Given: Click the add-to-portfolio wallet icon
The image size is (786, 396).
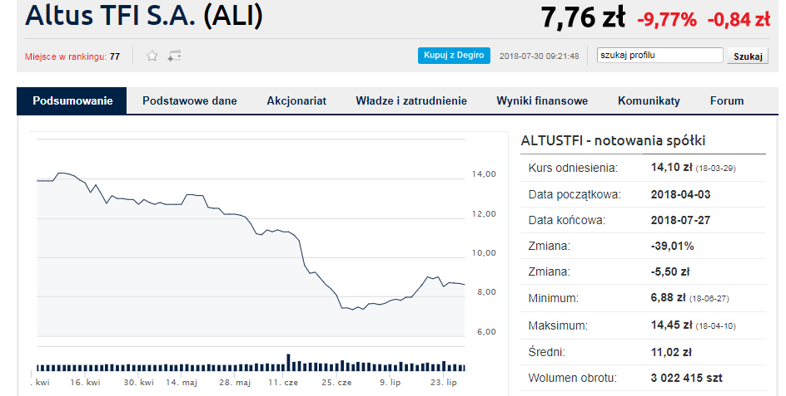Looking at the screenshot, I should click(174, 56).
